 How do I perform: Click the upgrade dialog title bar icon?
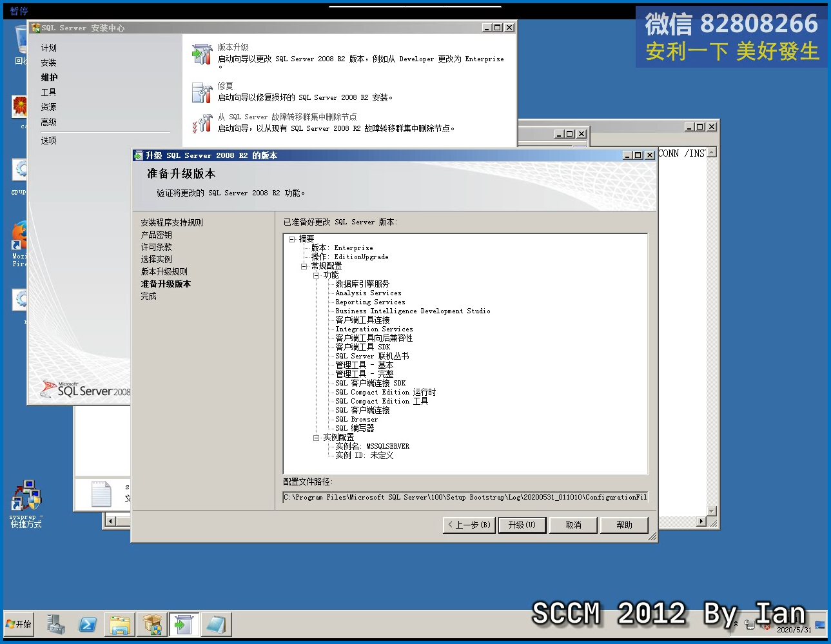(138, 155)
